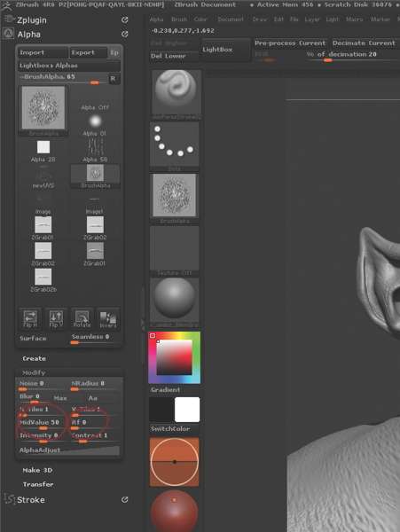Click the white main color swatch
400x532 pixels.
(x=187, y=410)
